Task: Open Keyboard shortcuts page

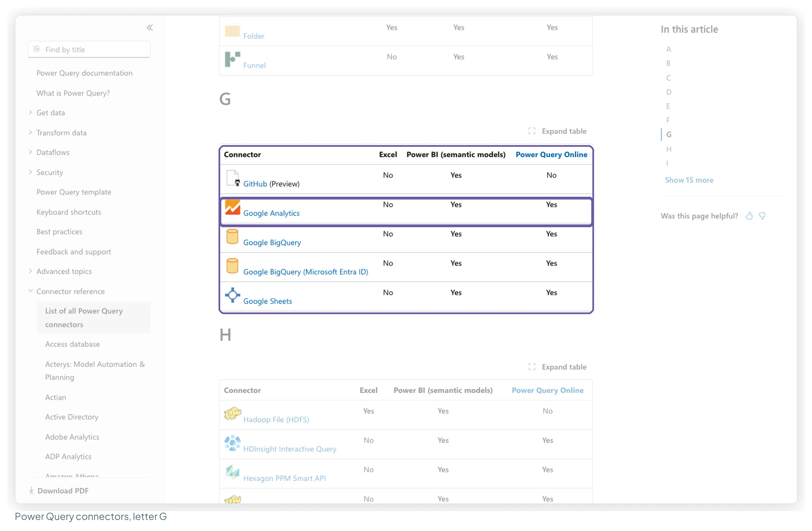Action: point(69,212)
